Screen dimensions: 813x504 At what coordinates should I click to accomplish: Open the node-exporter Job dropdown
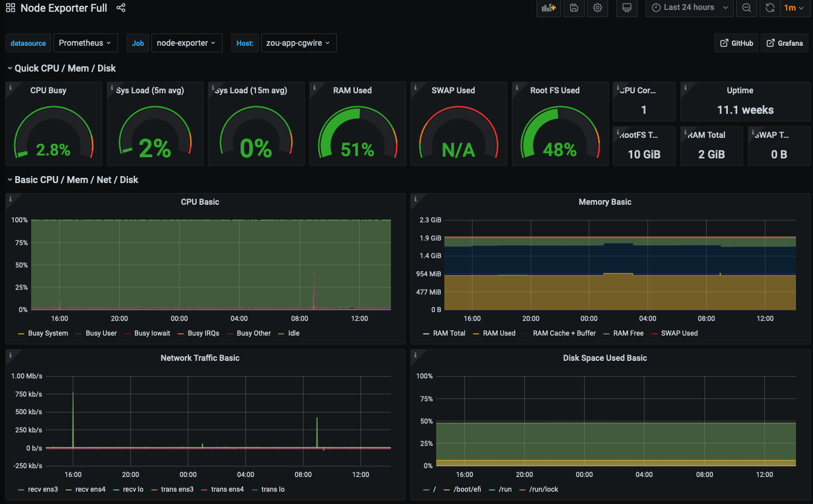pyautogui.click(x=187, y=43)
